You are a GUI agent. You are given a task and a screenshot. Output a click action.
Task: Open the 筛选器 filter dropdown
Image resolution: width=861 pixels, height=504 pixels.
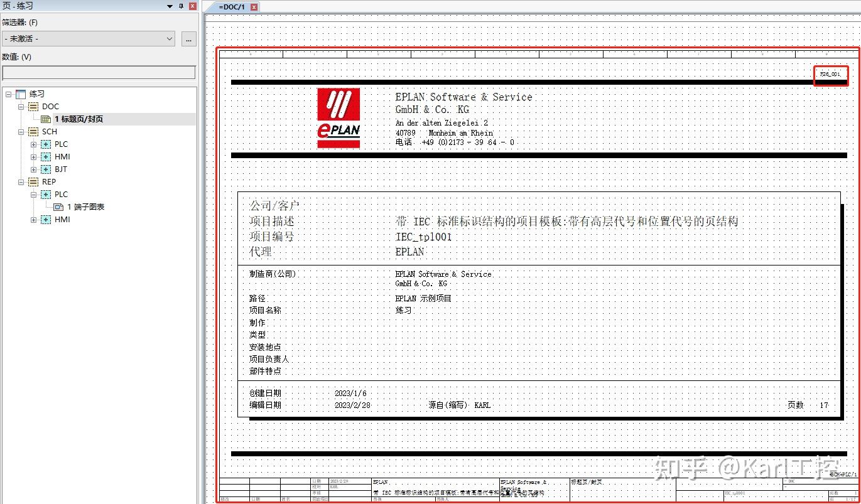click(88, 39)
